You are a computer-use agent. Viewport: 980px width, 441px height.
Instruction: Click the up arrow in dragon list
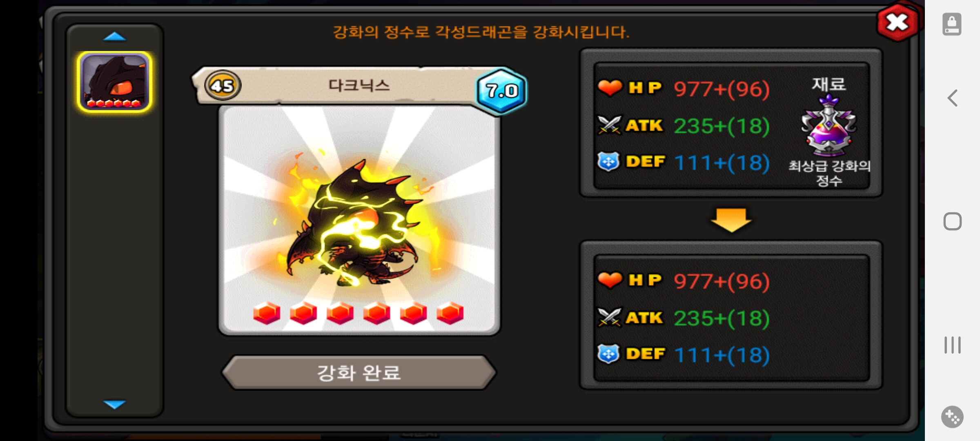[x=115, y=37]
